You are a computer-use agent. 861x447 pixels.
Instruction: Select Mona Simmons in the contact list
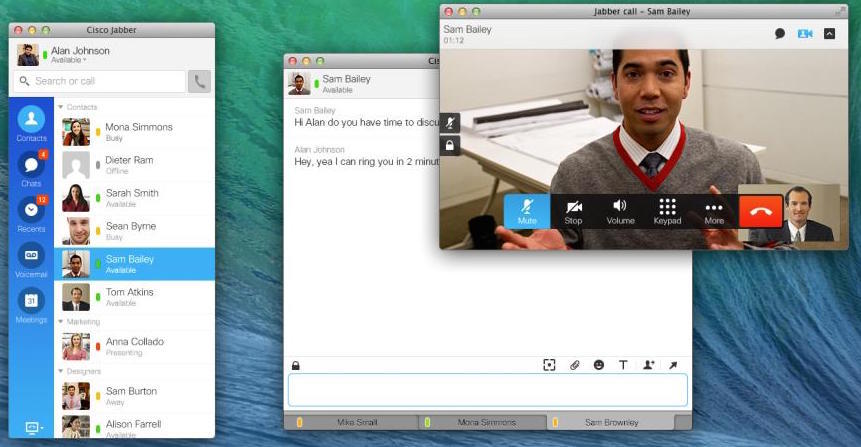point(135,132)
